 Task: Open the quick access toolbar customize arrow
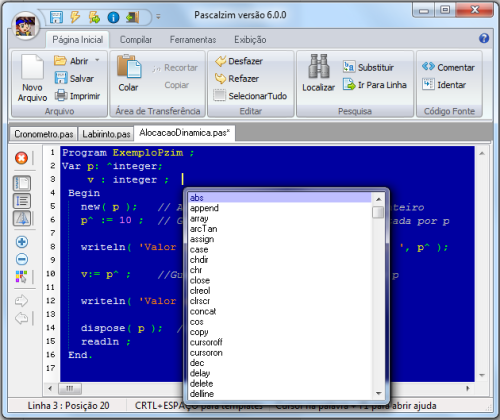coord(158,16)
